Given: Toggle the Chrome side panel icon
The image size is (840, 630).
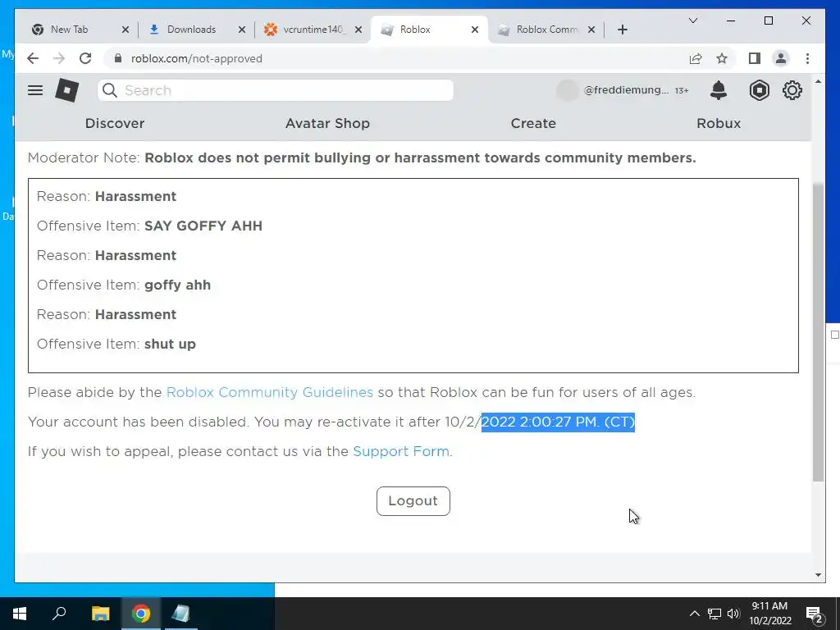Looking at the screenshot, I should [x=755, y=58].
